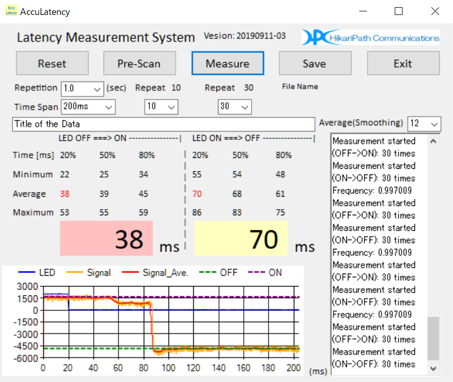Click the AccuLatency title bar icon
The image size is (453, 382).
click(11, 11)
